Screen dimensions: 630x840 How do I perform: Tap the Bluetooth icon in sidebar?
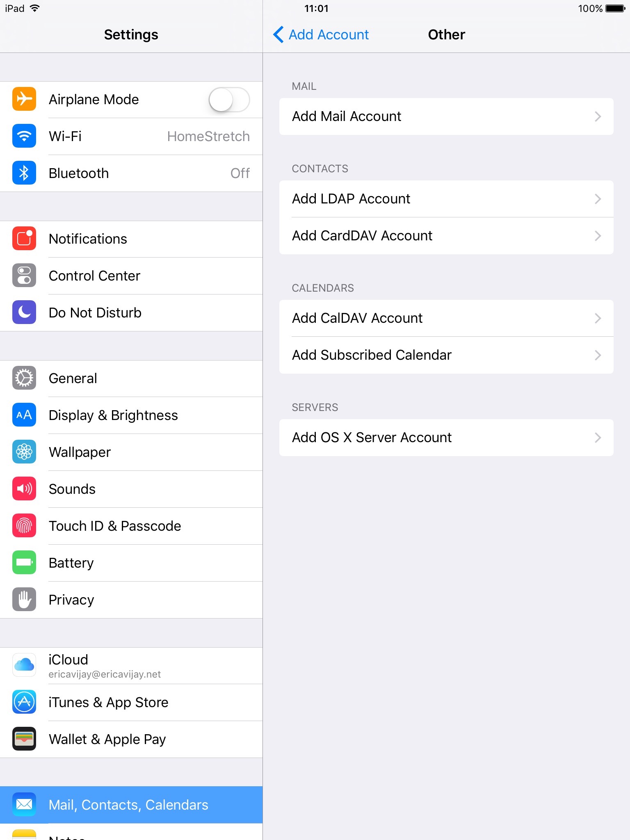click(x=24, y=173)
